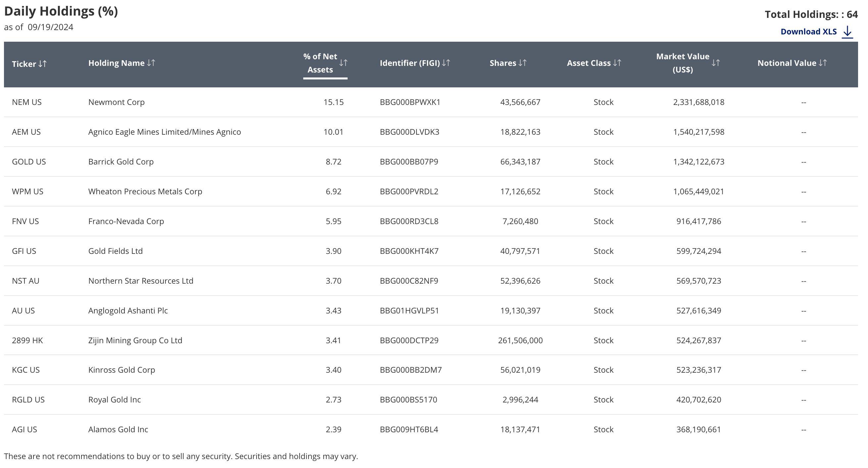868x468 pixels.
Task: Click the FNV US ticker
Action: (25, 221)
